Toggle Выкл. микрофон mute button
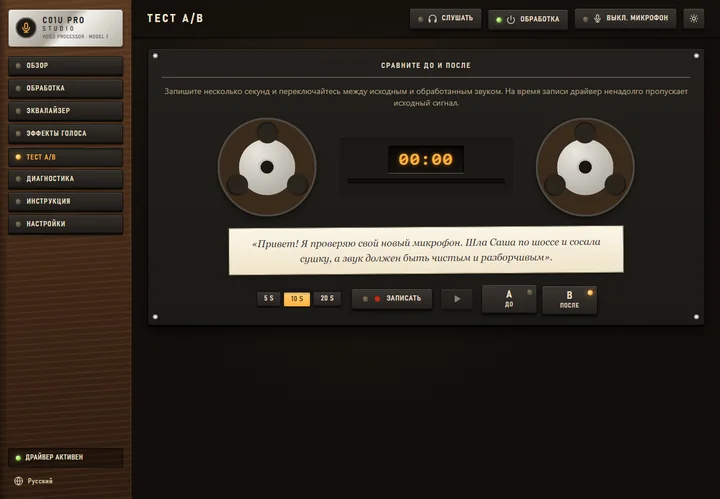Image resolution: width=720 pixels, height=499 pixels. tap(625, 19)
